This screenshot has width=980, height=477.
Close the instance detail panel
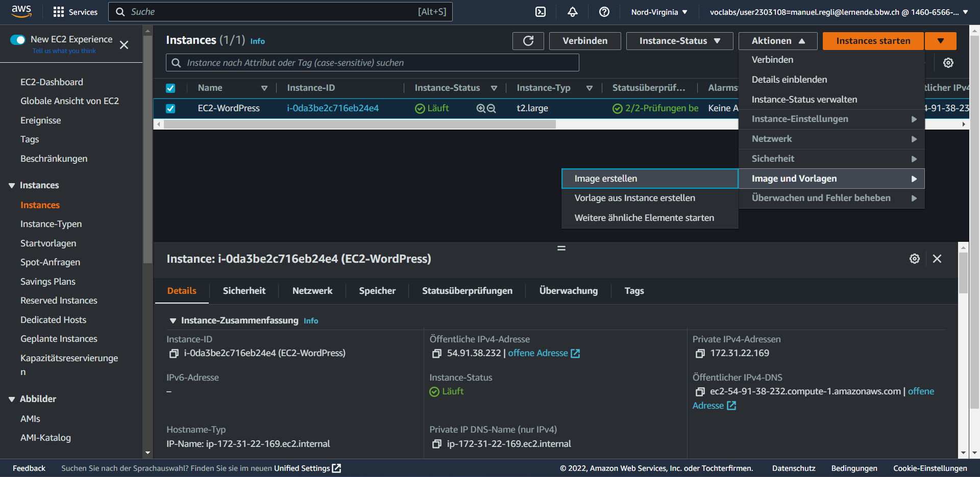point(937,259)
